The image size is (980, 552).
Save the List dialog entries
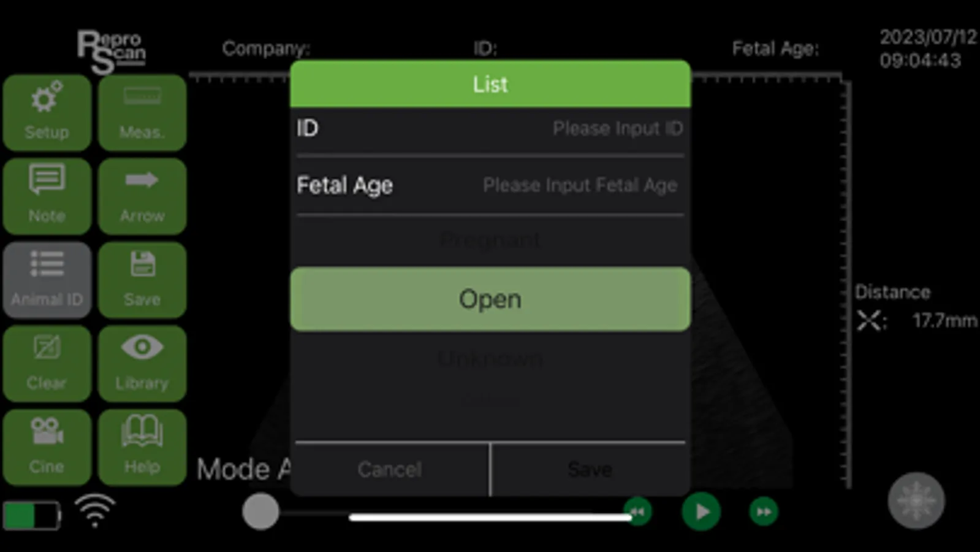click(590, 469)
